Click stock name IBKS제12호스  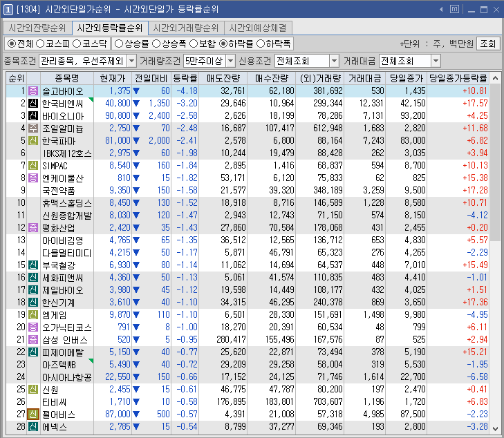(x=67, y=153)
